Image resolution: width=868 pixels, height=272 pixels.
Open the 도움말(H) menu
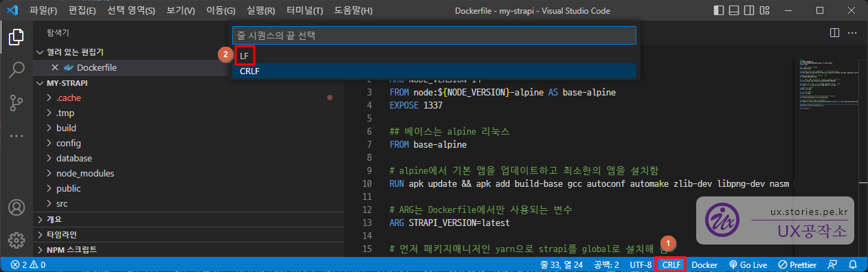(353, 10)
